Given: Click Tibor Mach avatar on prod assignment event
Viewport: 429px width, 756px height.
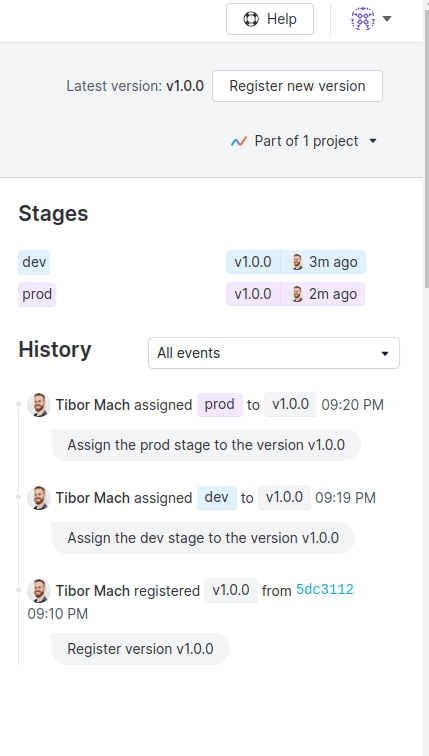Looking at the screenshot, I should tap(39, 405).
